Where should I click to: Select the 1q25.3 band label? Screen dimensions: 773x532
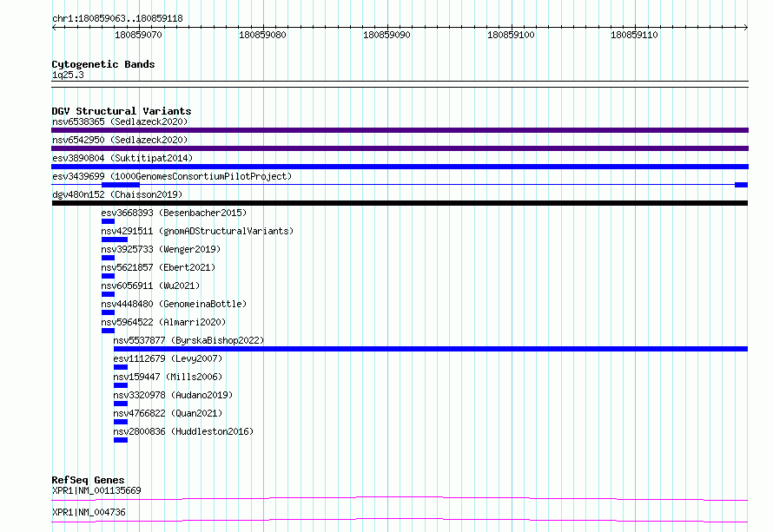tap(68, 75)
